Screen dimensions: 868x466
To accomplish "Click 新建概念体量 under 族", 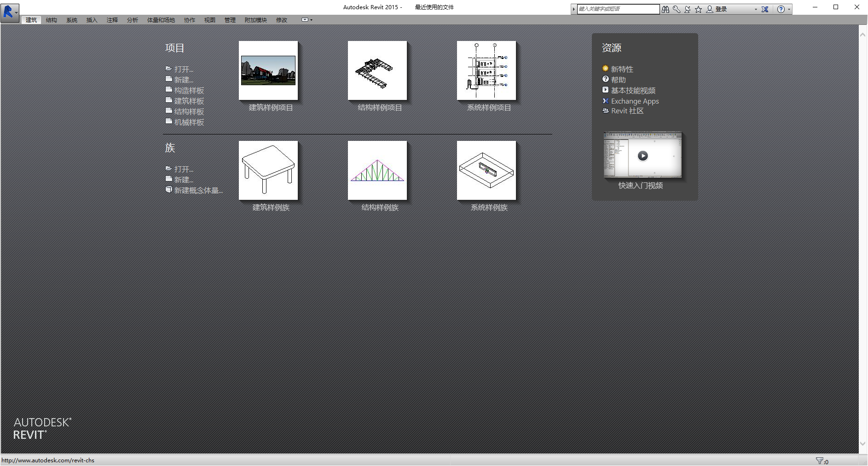I will click(x=198, y=190).
